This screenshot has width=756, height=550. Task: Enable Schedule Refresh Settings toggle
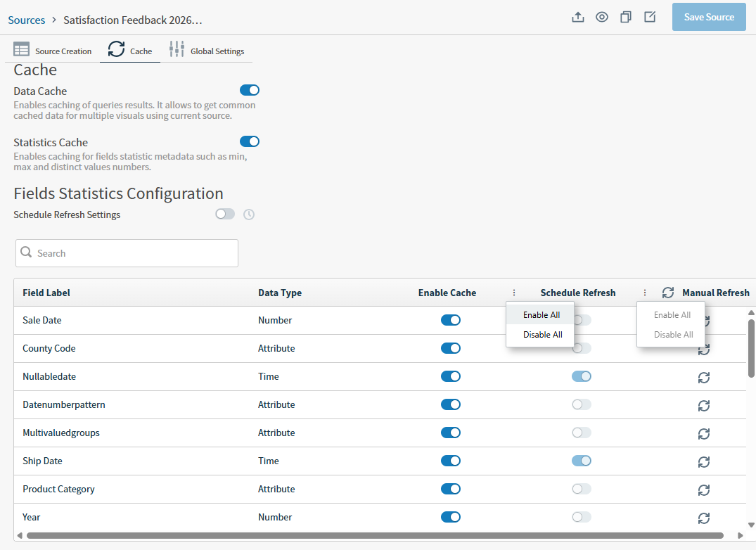(x=225, y=214)
